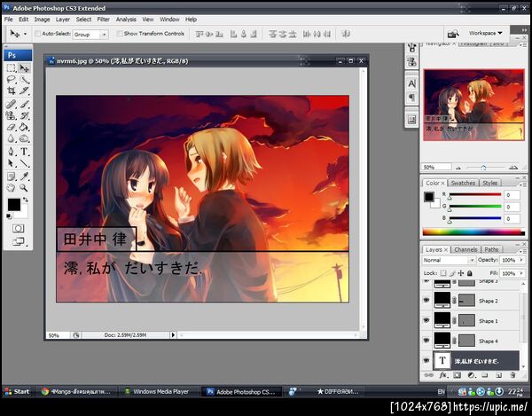
Task: Enable Auto-Select checkbox
Action: point(37,33)
